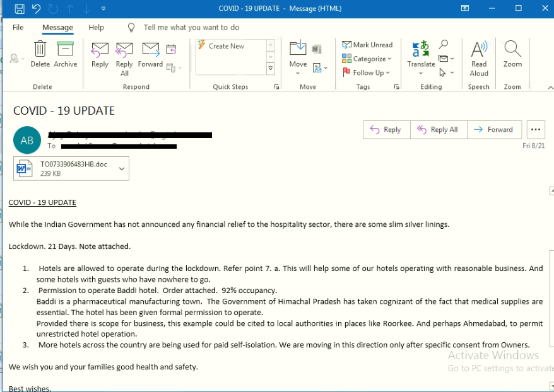Click the Meeting reply icon in Respond group
This screenshot has width=554, height=392.
(171, 49)
